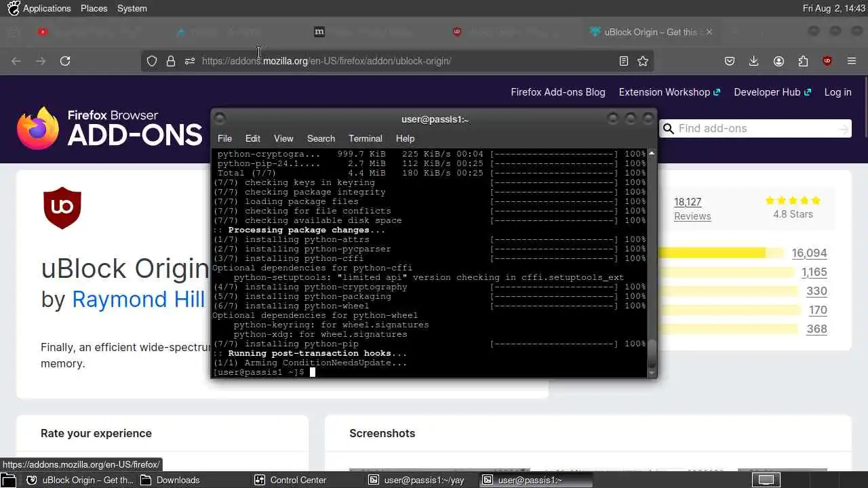Click the search magnifier icon in add-ons search

pos(669,129)
